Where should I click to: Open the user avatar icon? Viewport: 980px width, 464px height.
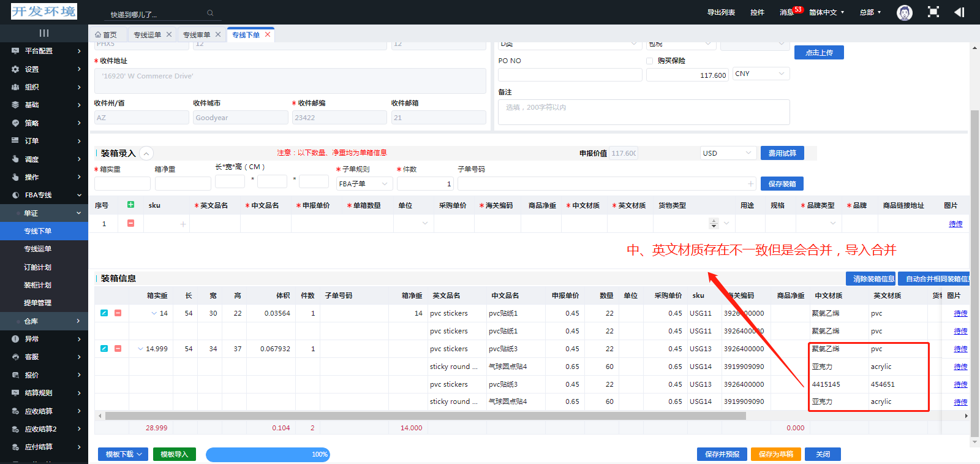tap(904, 12)
